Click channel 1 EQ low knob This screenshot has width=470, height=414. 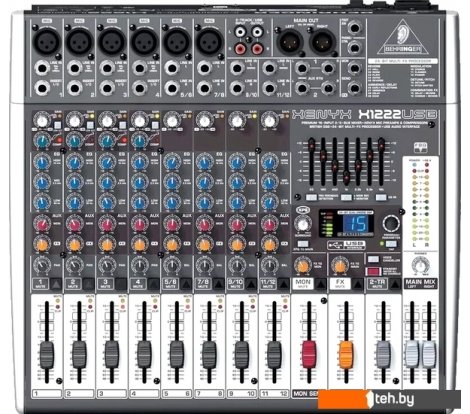pos(42,202)
